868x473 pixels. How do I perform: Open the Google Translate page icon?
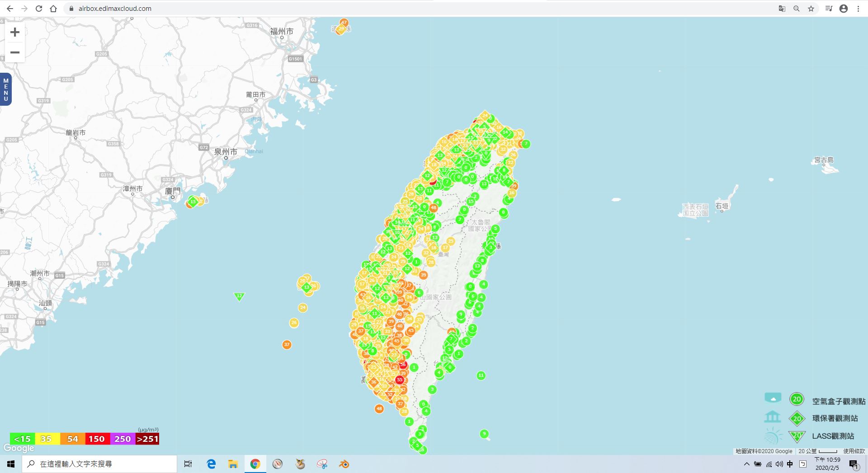pos(782,9)
